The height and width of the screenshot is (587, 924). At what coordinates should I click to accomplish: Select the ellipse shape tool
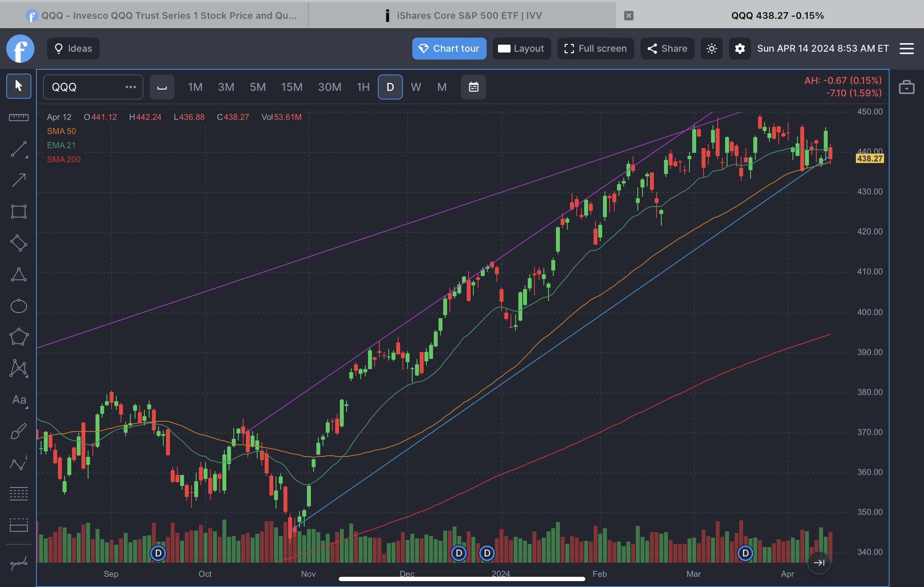click(18, 306)
